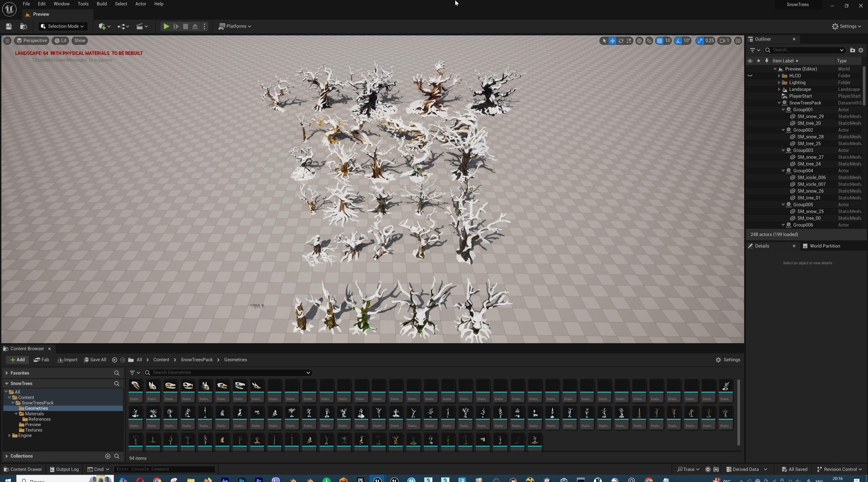Expand the HLOD folder in Outliner
Viewport: 868px width, 482px height.
(x=779, y=76)
